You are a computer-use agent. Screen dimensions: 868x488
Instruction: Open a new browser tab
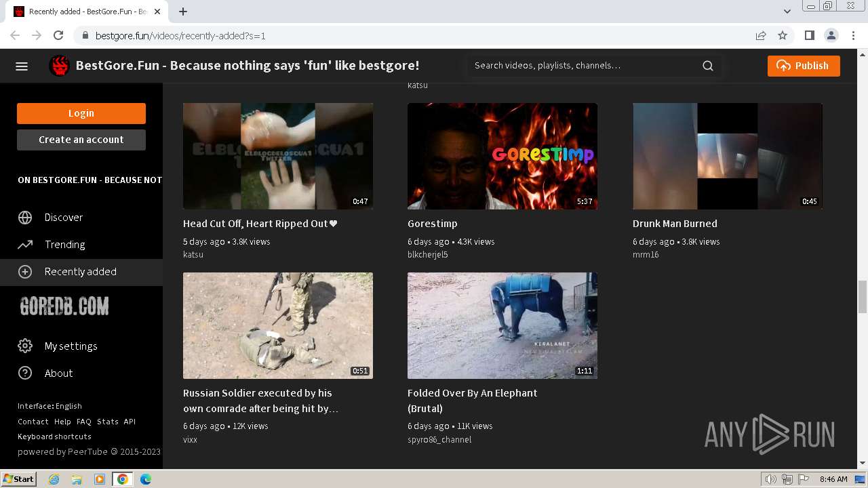183,12
